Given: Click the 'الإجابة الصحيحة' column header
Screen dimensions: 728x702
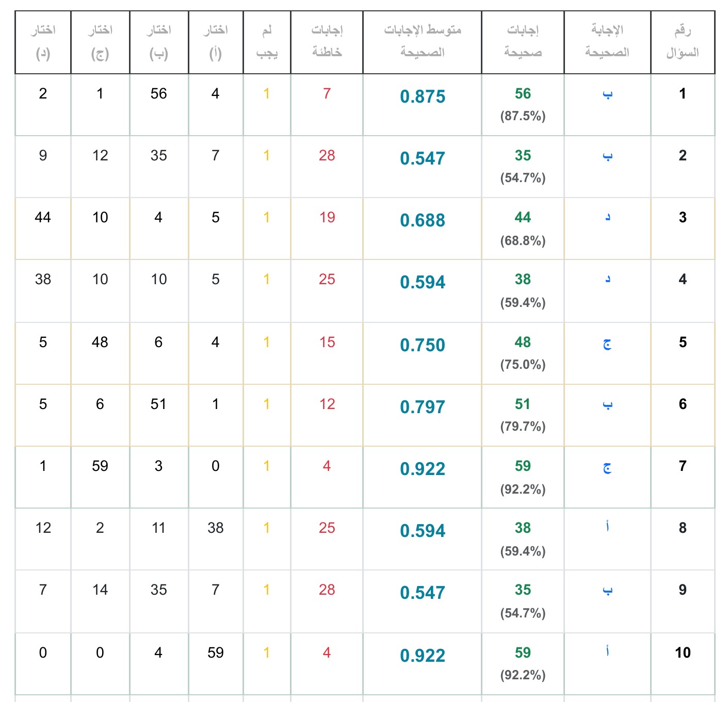Looking at the screenshot, I should point(607,42).
